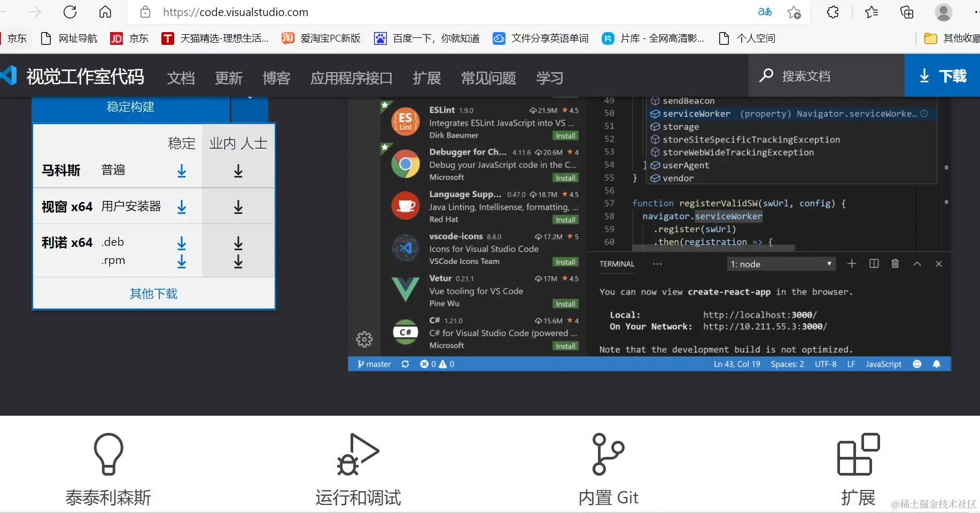Open the 常见问题 menu item
Viewport: 980px width, 513px height.
488,78
